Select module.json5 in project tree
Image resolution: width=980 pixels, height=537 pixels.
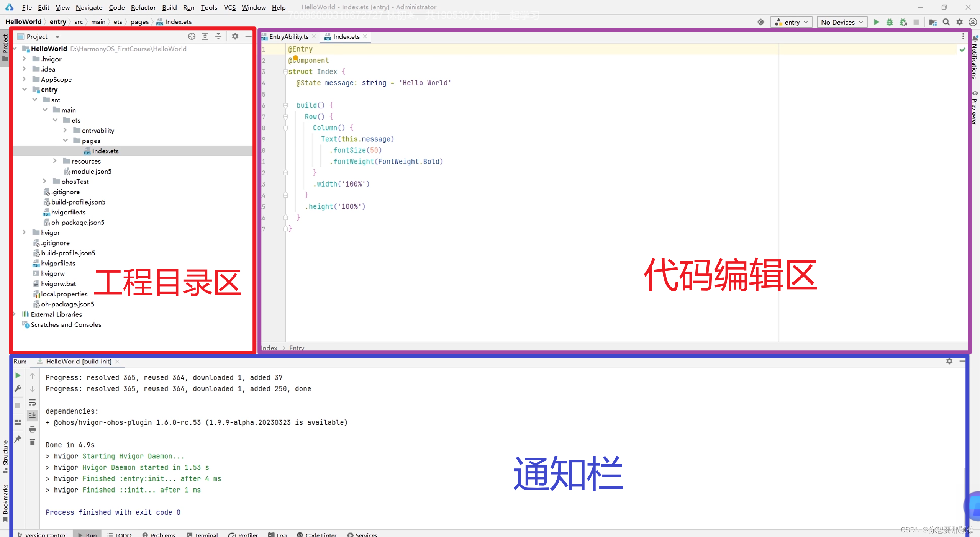tap(91, 171)
